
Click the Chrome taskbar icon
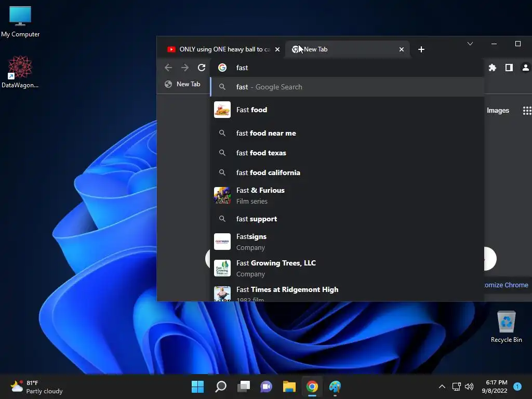pos(312,387)
